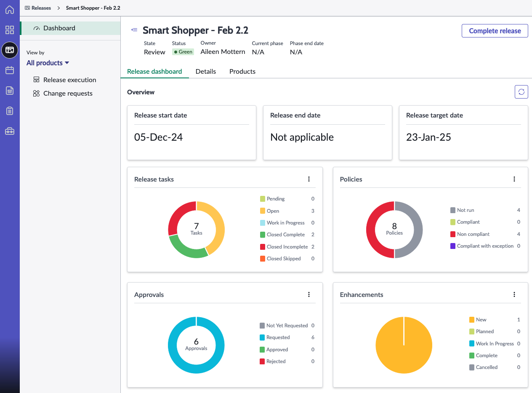Click the red Non compliant policies segment
Image resolution: width=532 pixels, height=393 pixels.
371,230
